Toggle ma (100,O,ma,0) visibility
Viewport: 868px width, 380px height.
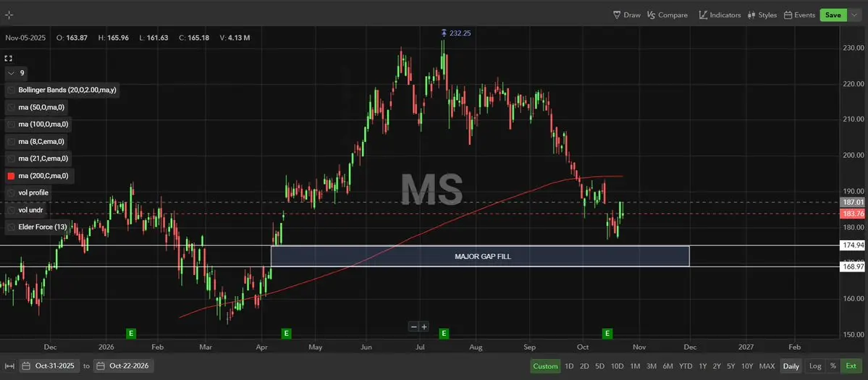[x=12, y=124]
